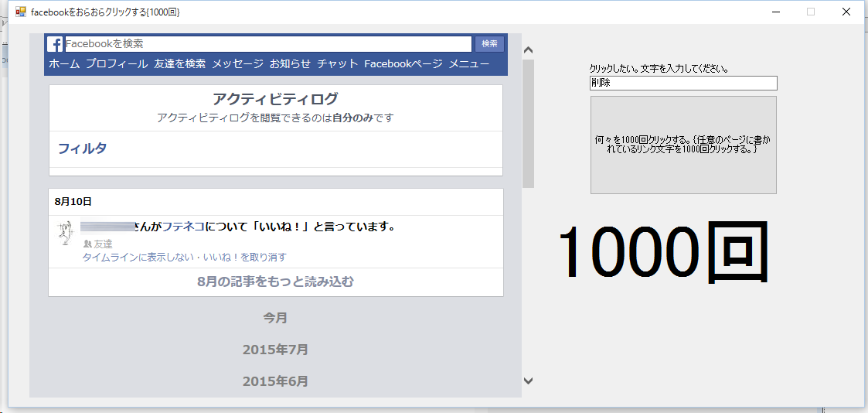
Task: Click the user avatar thumbnail in activity entry
Action: click(66, 233)
